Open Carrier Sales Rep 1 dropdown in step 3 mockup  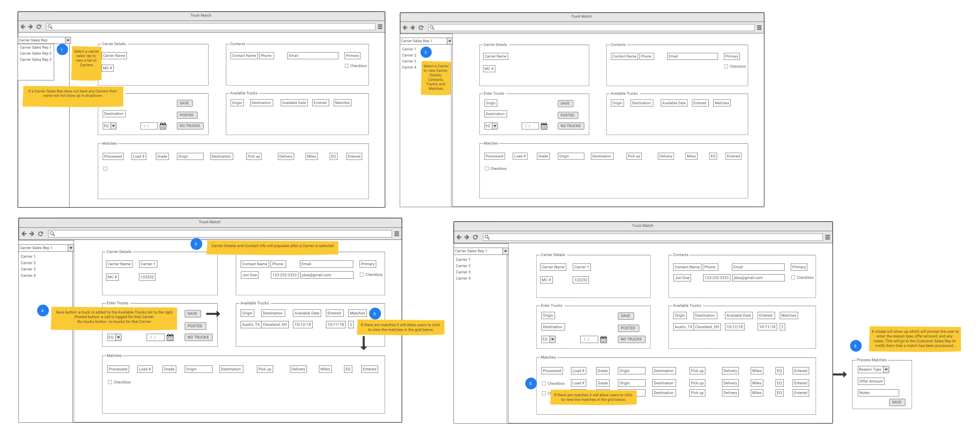70,248
